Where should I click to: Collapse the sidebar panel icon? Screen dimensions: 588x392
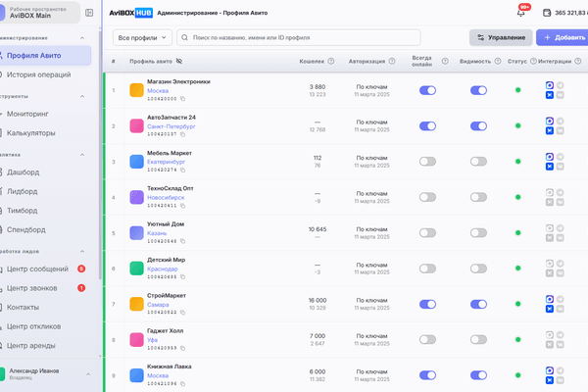click(89, 13)
